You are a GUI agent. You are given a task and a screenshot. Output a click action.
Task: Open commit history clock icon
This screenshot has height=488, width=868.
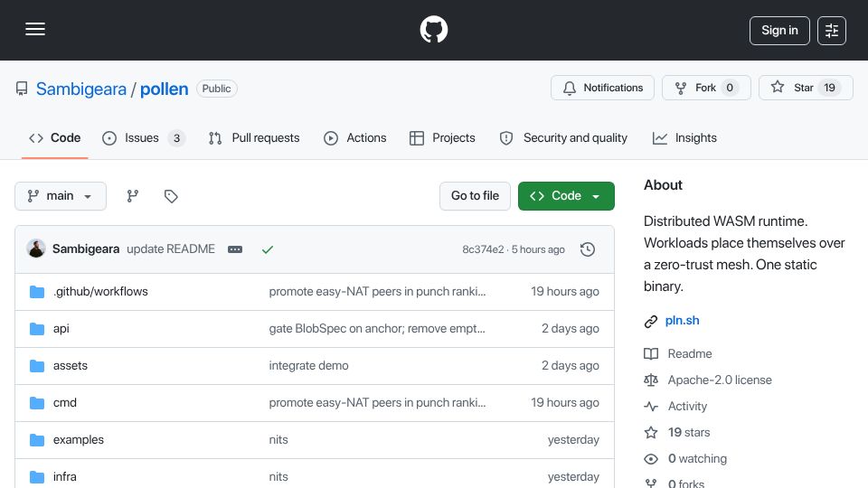click(x=588, y=249)
